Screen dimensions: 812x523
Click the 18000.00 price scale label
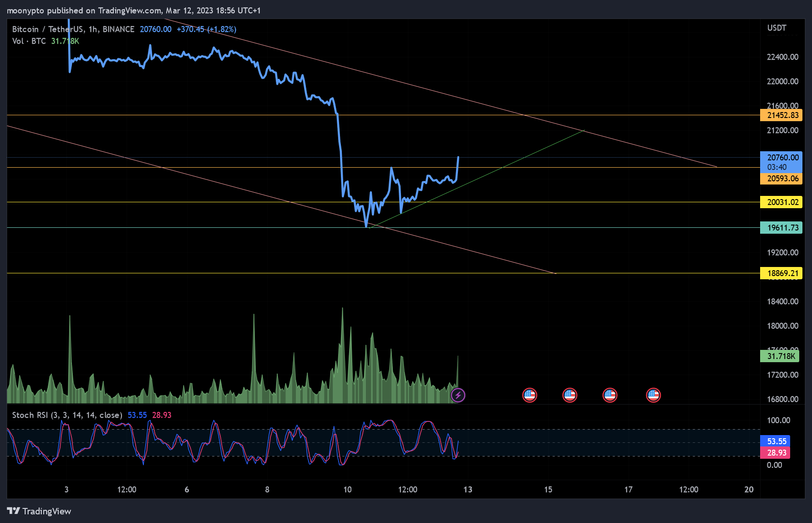782,326
